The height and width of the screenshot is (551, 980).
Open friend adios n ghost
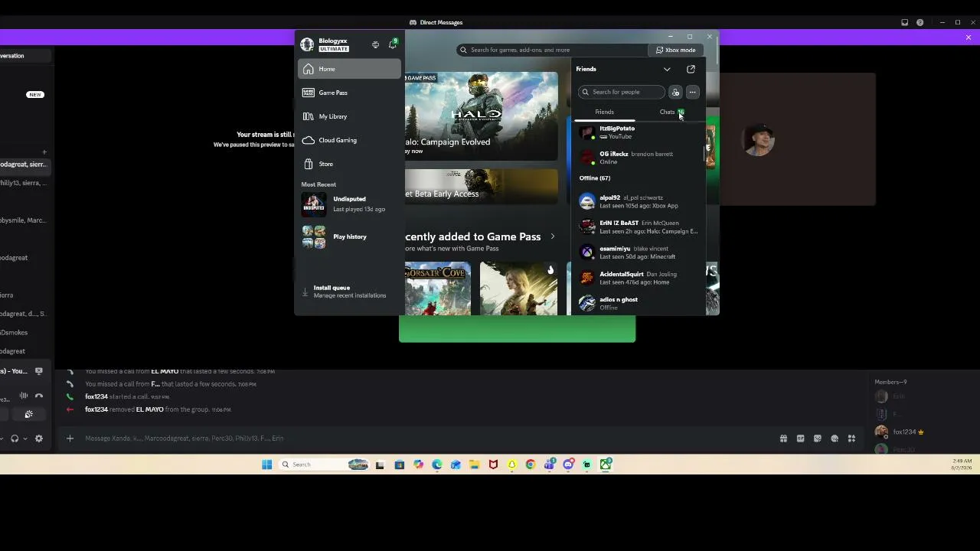pos(639,303)
